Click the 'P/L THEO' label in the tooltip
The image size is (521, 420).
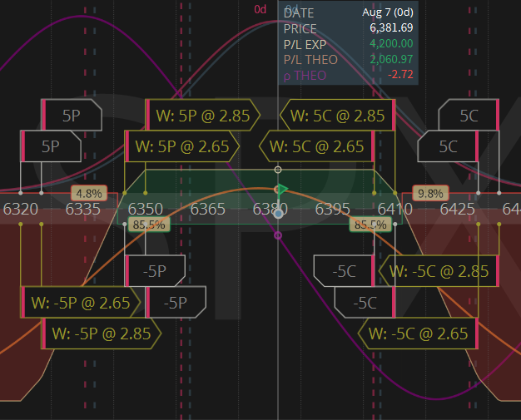tap(310, 60)
